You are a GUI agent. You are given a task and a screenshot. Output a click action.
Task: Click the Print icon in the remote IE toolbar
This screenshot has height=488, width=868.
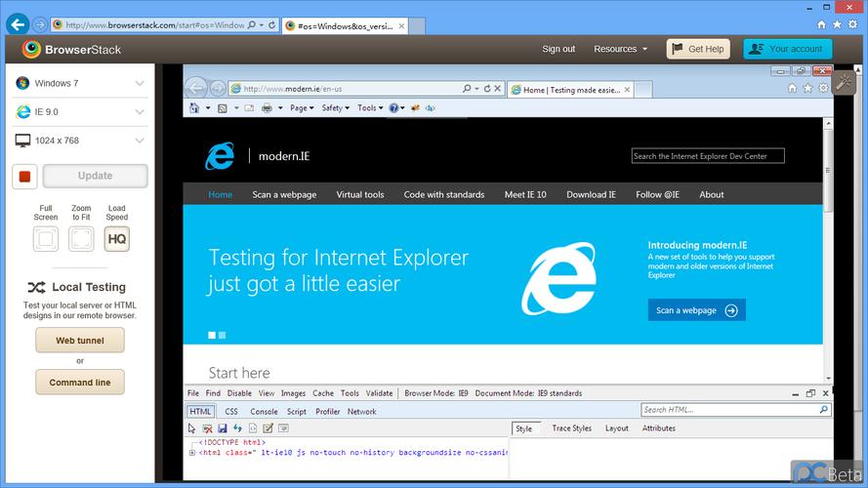[267, 108]
